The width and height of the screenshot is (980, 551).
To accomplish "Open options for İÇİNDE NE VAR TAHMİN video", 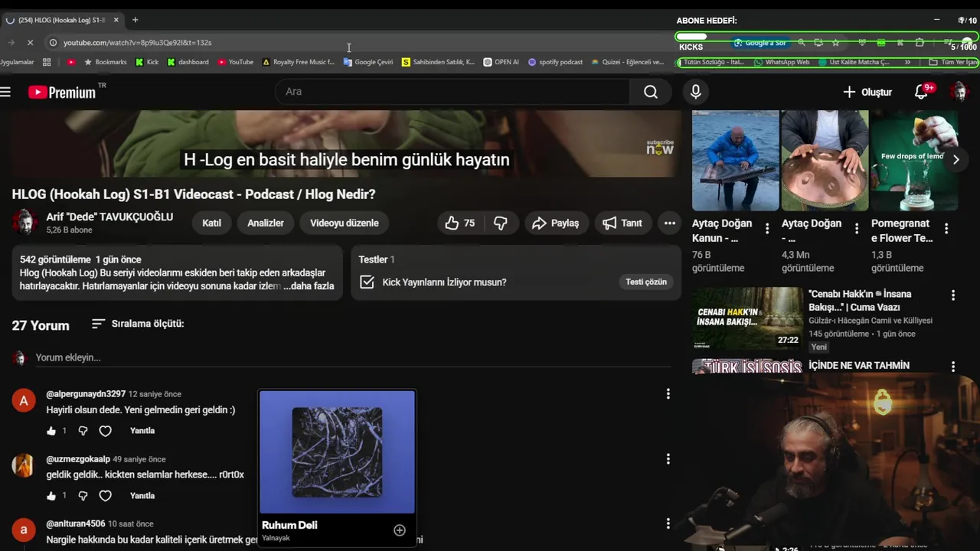I will [x=953, y=367].
